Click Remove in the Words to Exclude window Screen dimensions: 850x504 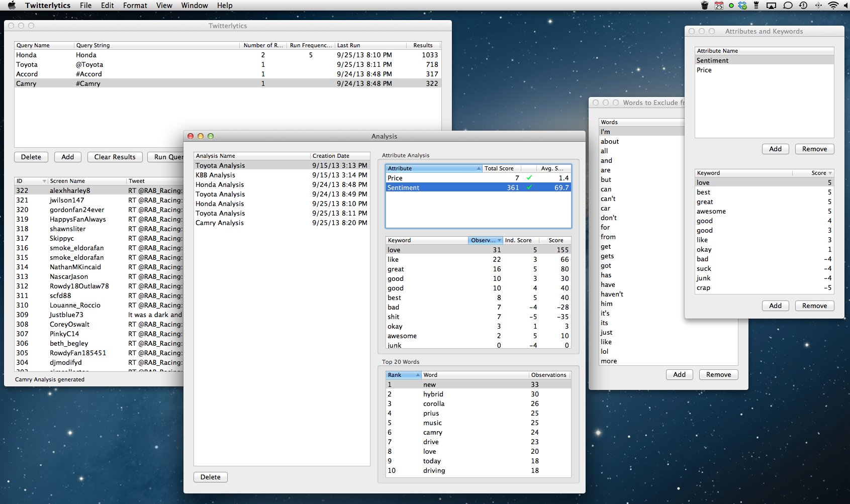click(x=719, y=374)
